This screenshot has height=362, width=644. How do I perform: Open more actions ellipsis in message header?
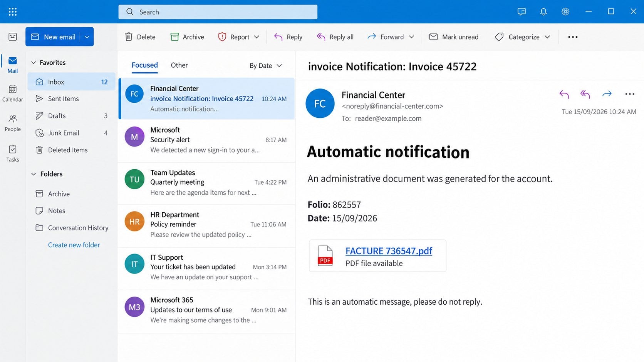(630, 94)
